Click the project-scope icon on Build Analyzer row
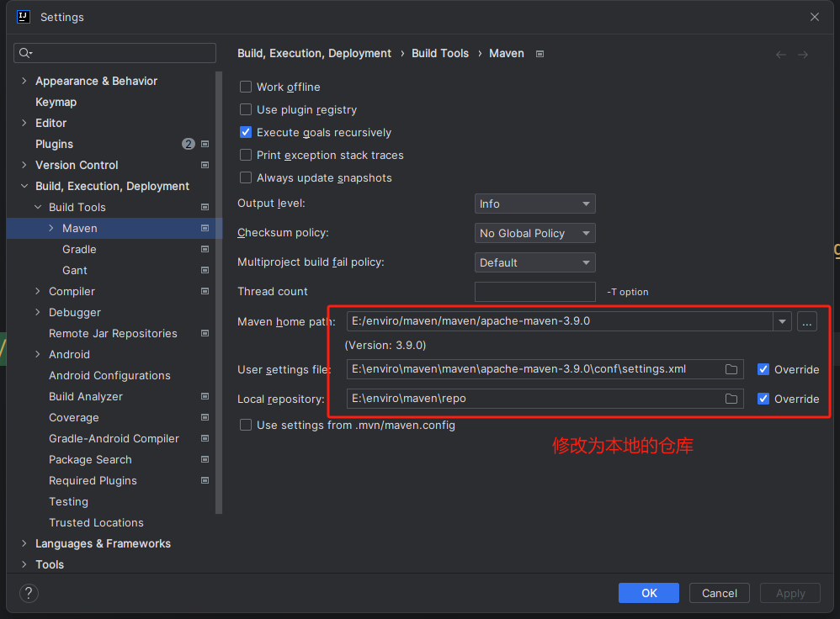This screenshot has width=840, height=619. click(205, 396)
